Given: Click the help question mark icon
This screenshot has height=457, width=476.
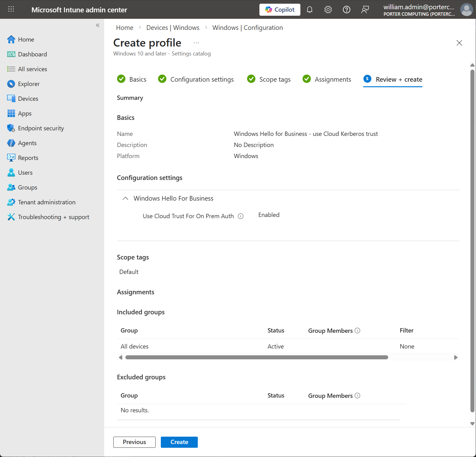Looking at the screenshot, I should tap(347, 10).
